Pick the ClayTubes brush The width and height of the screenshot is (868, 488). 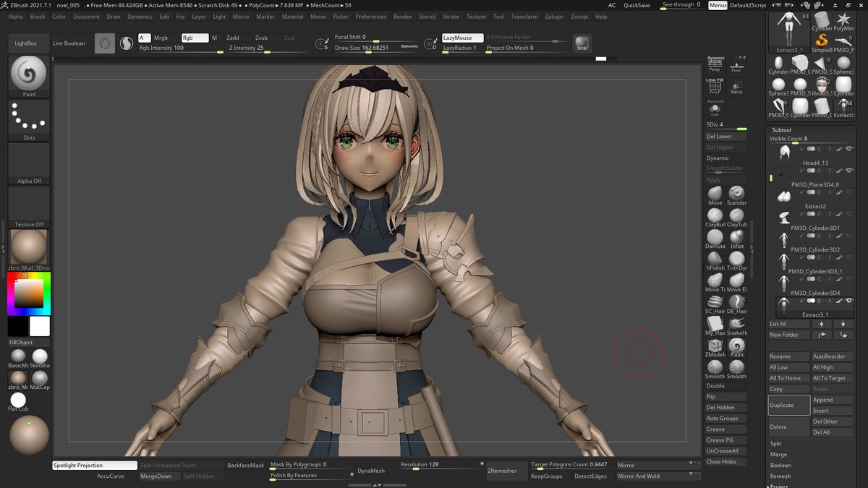pyautogui.click(x=736, y=217)
